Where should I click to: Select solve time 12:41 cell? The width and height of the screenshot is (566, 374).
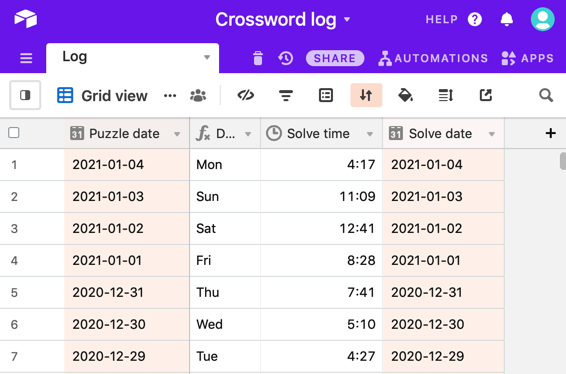(321, 229)
